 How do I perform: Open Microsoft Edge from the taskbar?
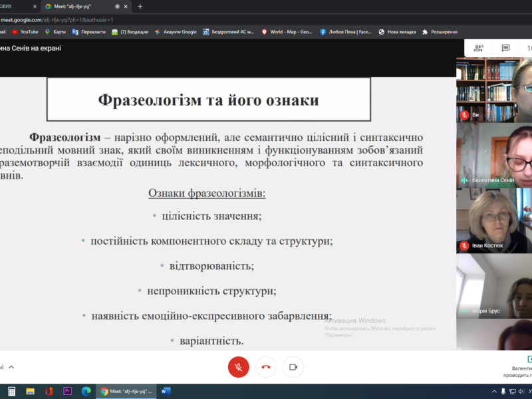click(85, 391)
